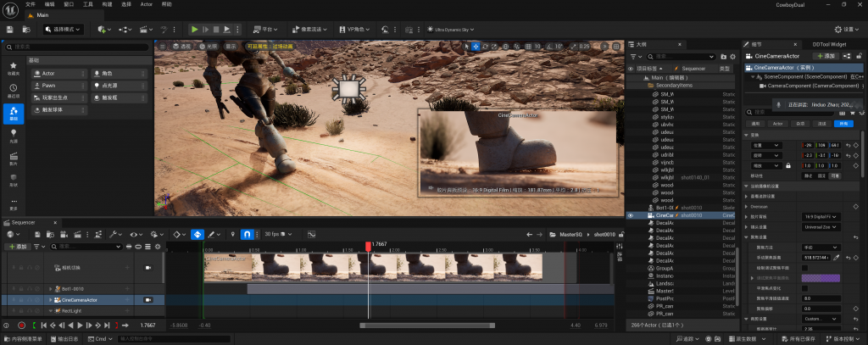Screen dimensions: 868x345
Task: Click the red record button in Sequencer
Action: pyautogui.click(x=21, y=325)
